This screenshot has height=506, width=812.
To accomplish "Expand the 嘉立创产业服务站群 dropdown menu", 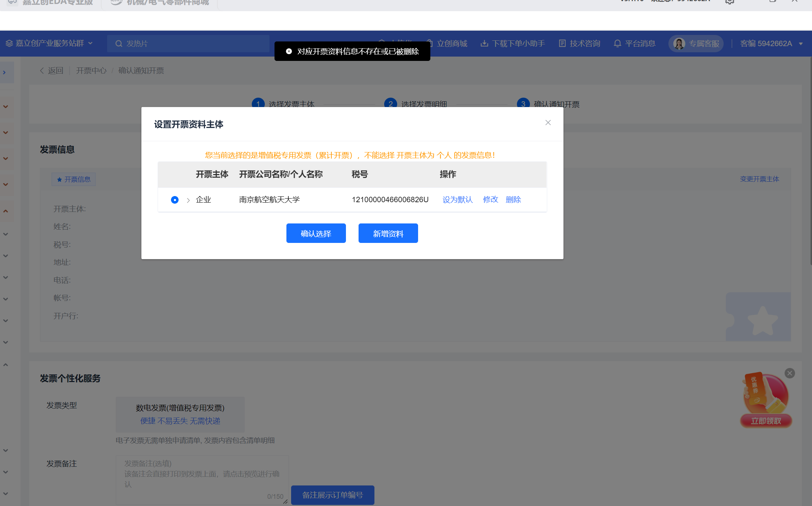I will [91, 43].
